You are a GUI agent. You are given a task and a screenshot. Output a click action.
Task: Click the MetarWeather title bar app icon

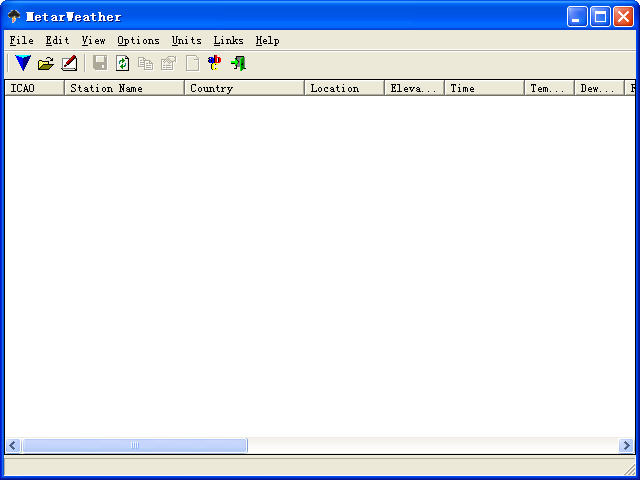tap(14, 16)
